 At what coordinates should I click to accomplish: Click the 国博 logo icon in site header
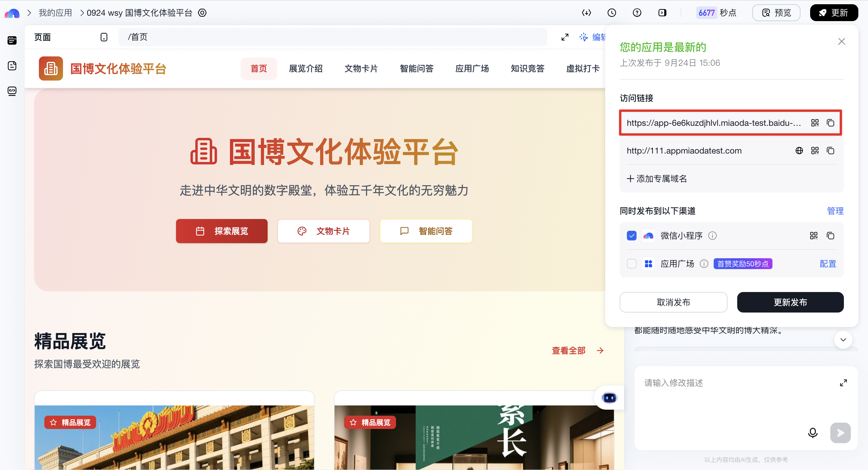51,68
